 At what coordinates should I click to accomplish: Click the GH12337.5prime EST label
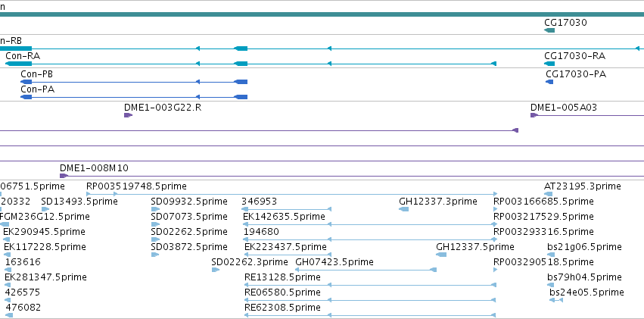[475, 247]
